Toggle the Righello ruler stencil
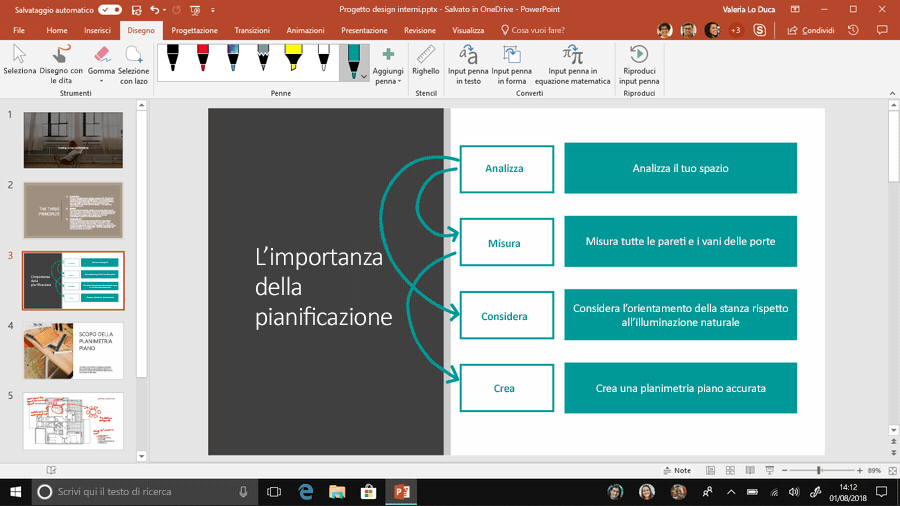The height and width of the screenshot is (506, 900). point(425,60)
